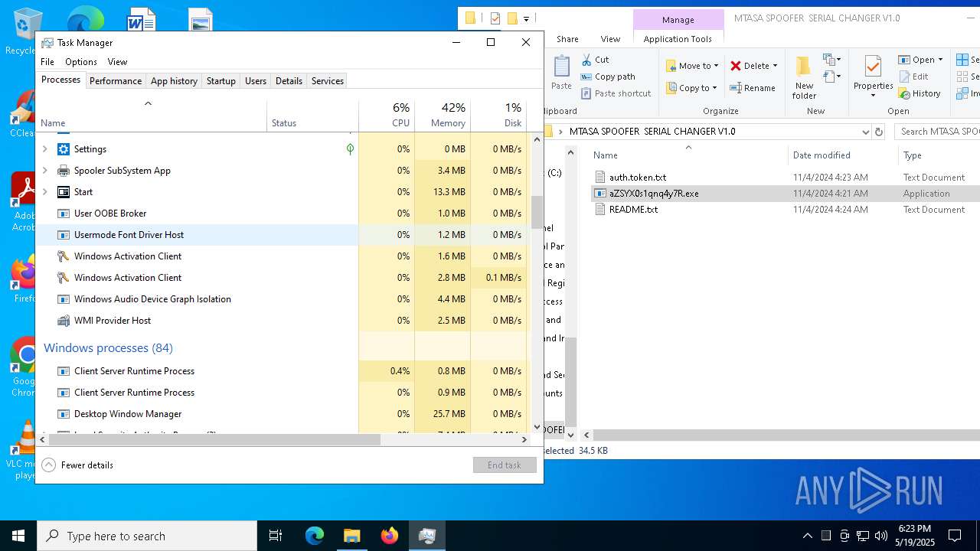Image resolution: width=980 pixels, height=551 pixels.
Task: Click the End task button
Action: tap(505, 465)
